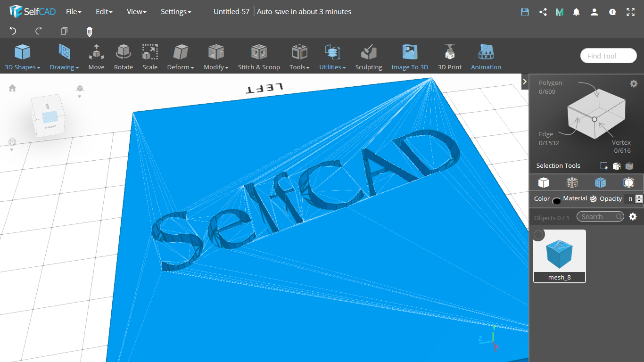Switch to wireframe render mode
This screenshot has width=644, height=362.
572,182
